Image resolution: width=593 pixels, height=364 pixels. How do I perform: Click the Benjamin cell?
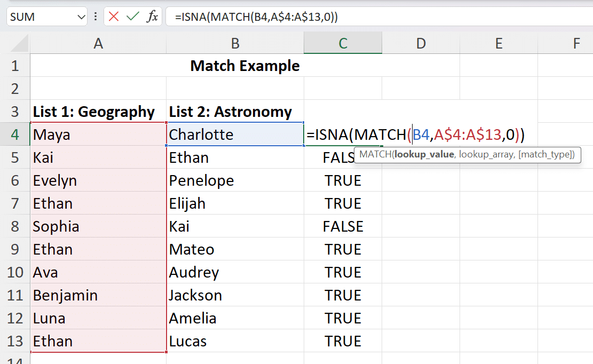pos(98,295)
